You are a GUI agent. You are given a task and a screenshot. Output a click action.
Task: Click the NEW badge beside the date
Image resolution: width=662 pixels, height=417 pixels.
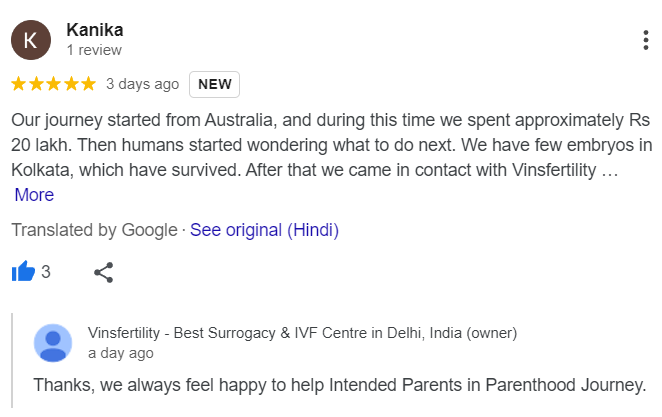[214, 84]
